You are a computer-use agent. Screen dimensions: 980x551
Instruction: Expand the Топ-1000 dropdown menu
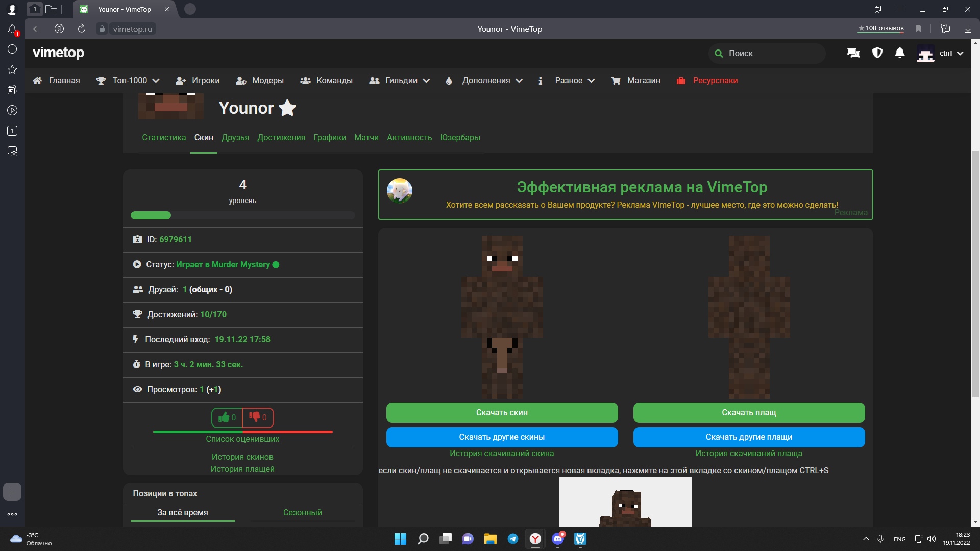coord(129,81)
